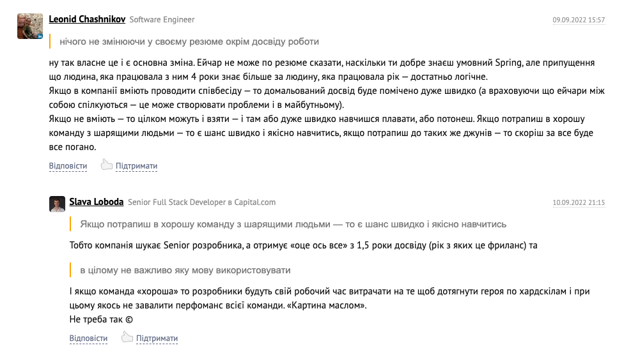Click Підтримати under Leonid's comment
The height and width of the screenshot is (364, 624).
(137, 165)
